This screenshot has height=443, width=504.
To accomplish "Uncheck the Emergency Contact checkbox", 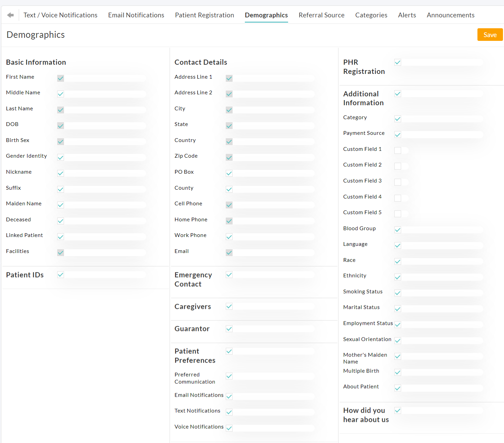I will 229,274.
